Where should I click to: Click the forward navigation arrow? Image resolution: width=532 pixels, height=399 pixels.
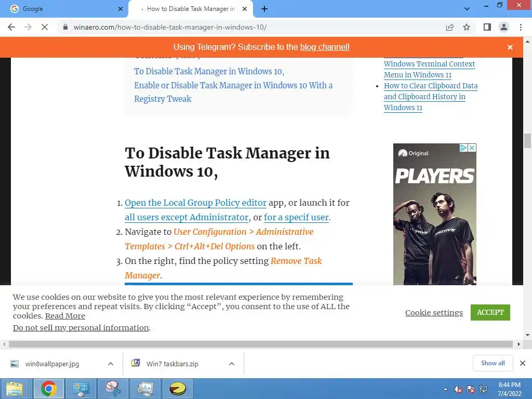pos(28,27)
